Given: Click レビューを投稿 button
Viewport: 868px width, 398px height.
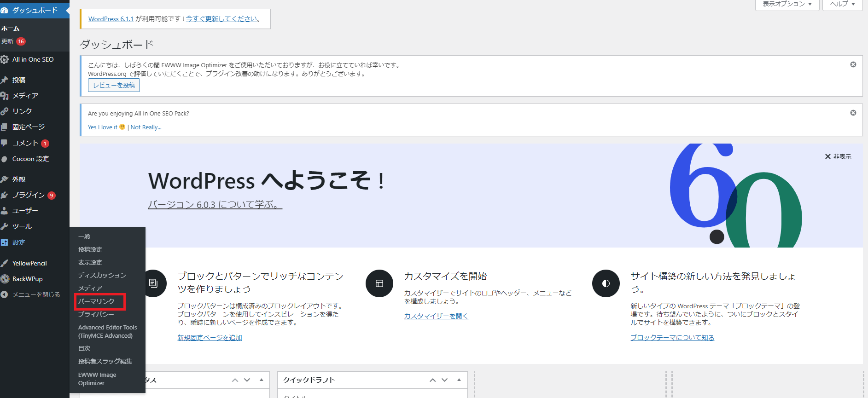Looking at the screenshot, I should (114, 85).
